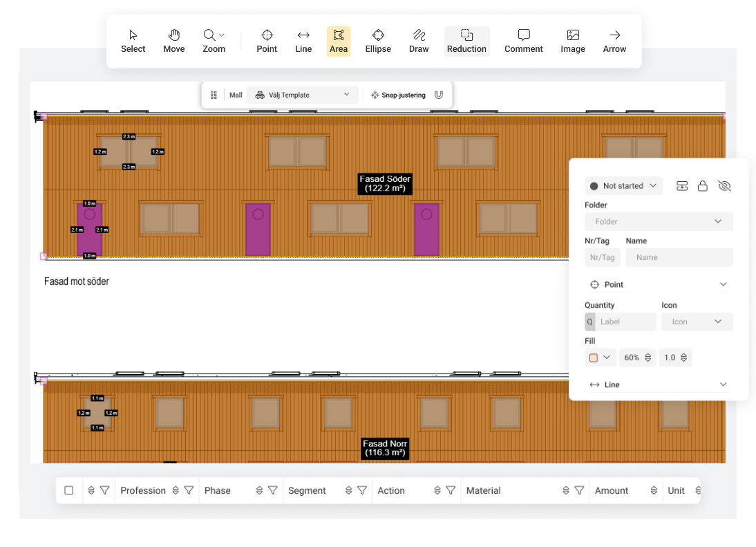This screenshot has height=547, width=756.
Task: Select the Ellipse tool
Action: (378, 41)
